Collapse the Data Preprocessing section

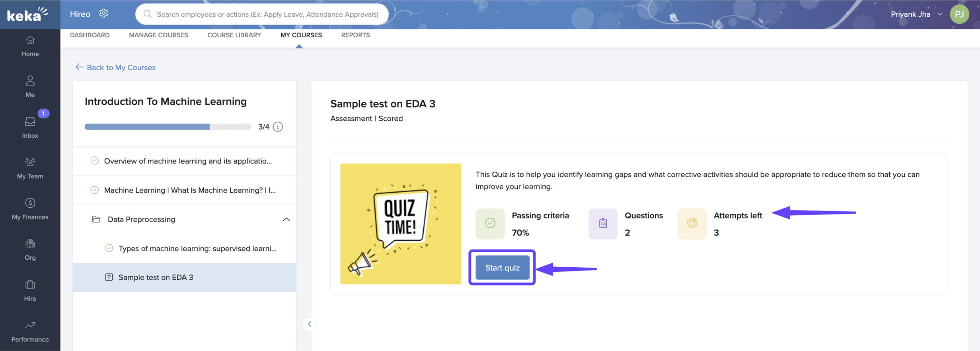coord(286,219)
